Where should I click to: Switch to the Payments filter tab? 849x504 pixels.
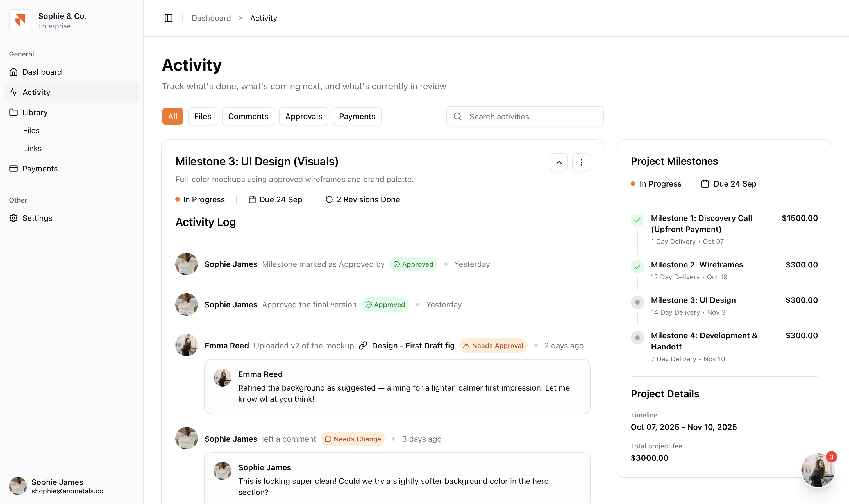click(357, 117)
